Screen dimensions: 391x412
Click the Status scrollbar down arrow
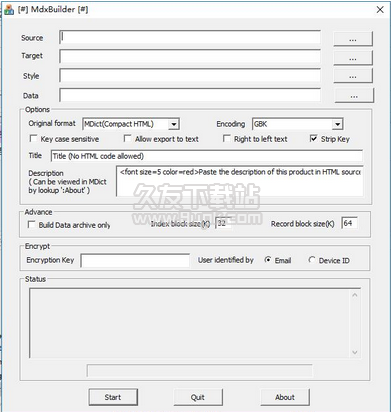[x=355, y=352]
